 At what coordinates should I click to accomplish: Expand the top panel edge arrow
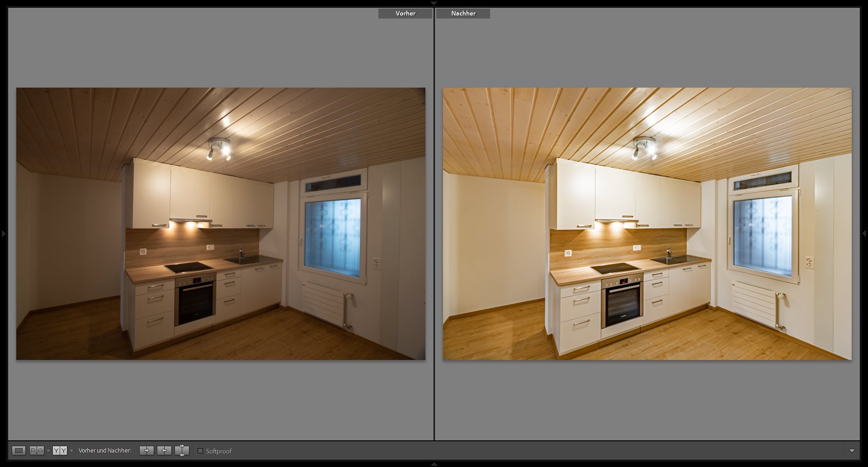click(x=434, y=3)
